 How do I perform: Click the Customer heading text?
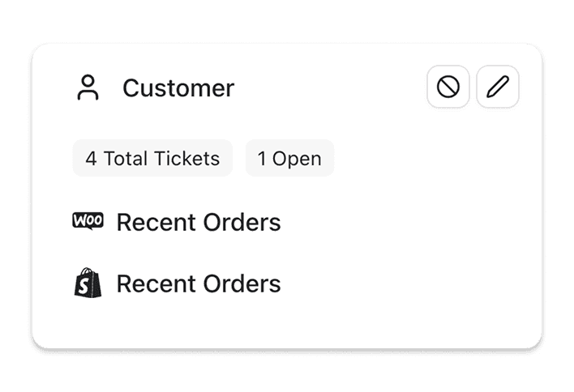point(178,87)
